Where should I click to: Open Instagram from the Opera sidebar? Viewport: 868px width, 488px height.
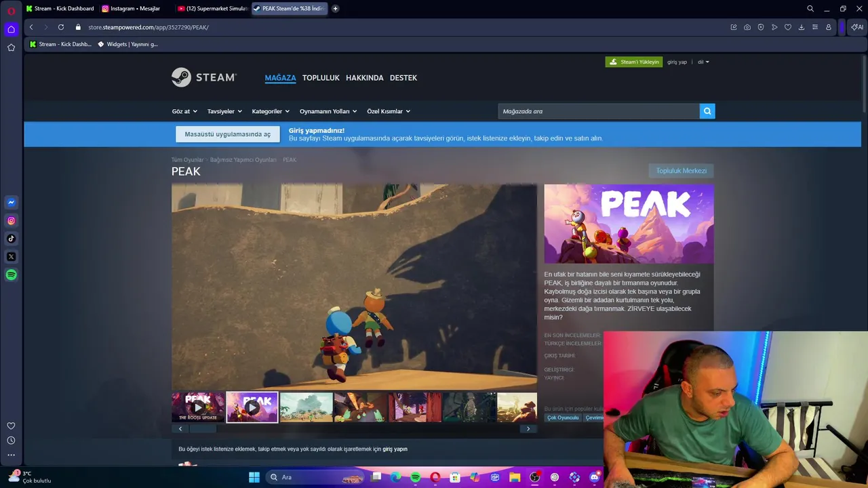(x=11, y=220)
